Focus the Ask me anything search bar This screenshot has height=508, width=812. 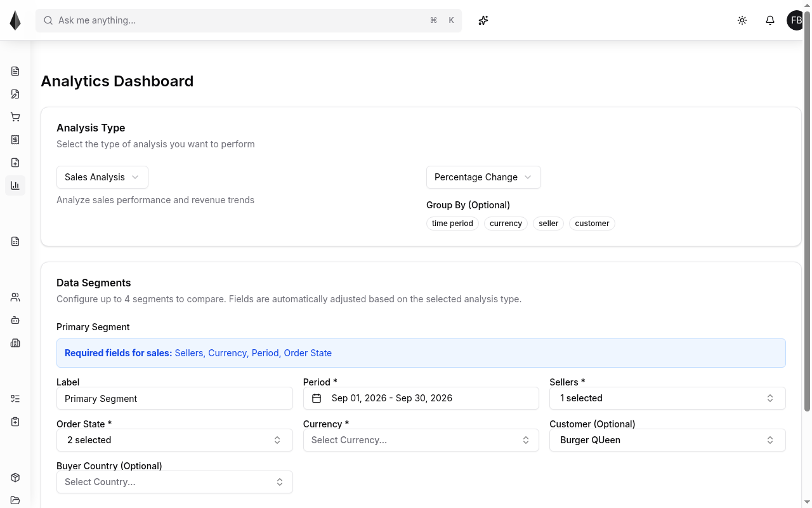click(249, 20)
